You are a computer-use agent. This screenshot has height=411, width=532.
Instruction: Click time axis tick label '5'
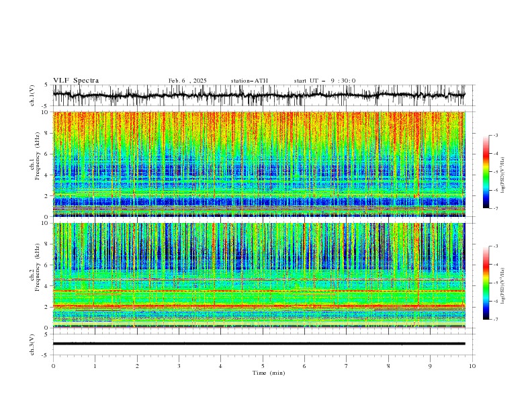click(263, 366)
